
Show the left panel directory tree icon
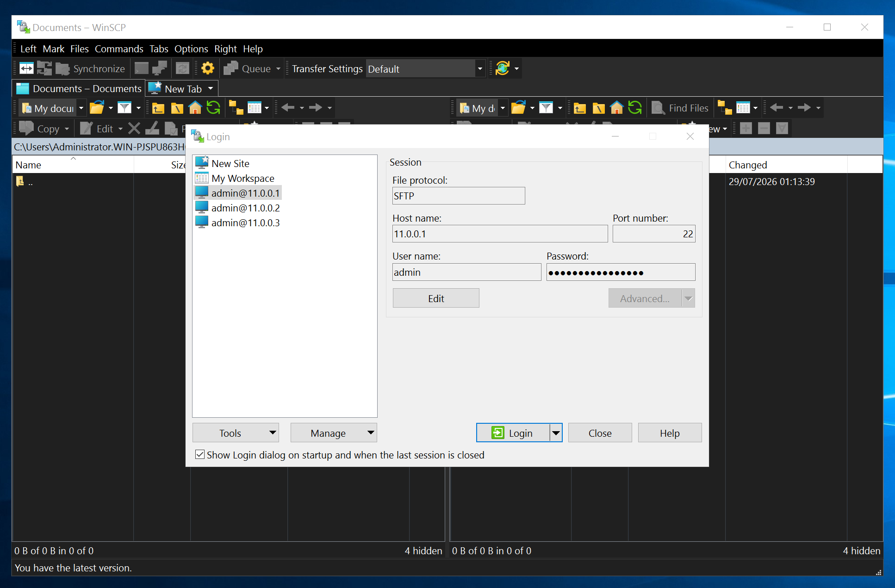236,108
